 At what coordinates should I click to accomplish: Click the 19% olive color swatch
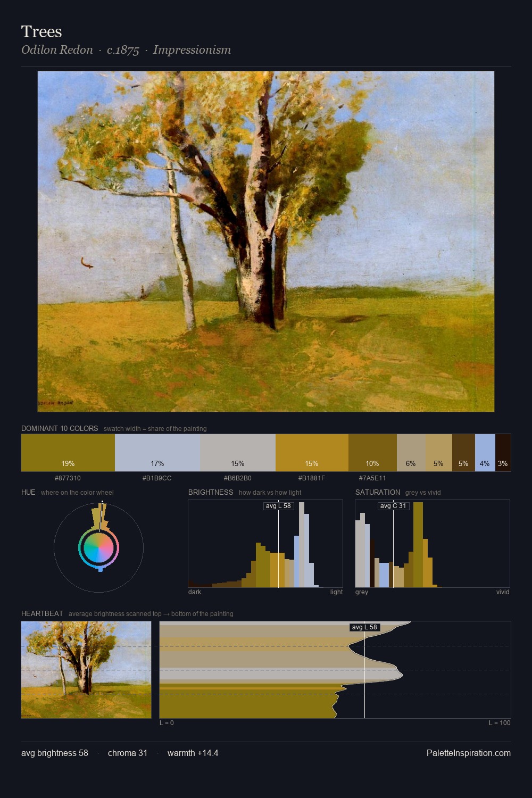pyautogui.click(x=68, y=453)
